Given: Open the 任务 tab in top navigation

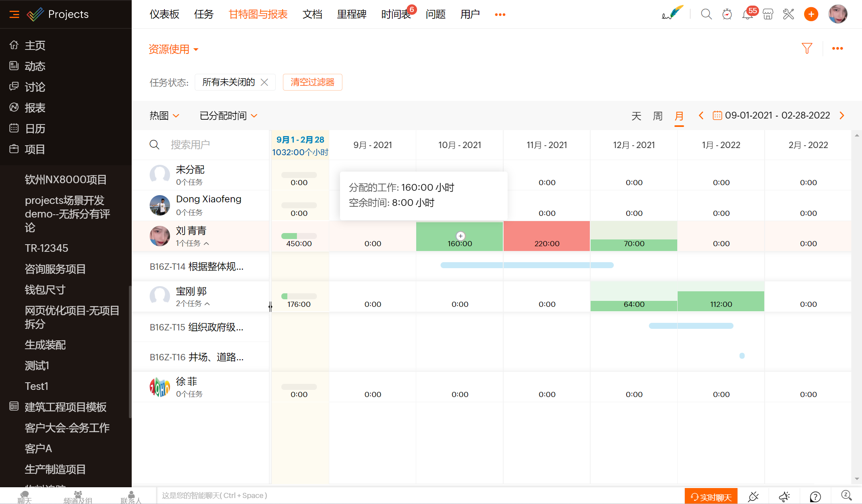Looking at the screenshot, I should click(204, 14).
